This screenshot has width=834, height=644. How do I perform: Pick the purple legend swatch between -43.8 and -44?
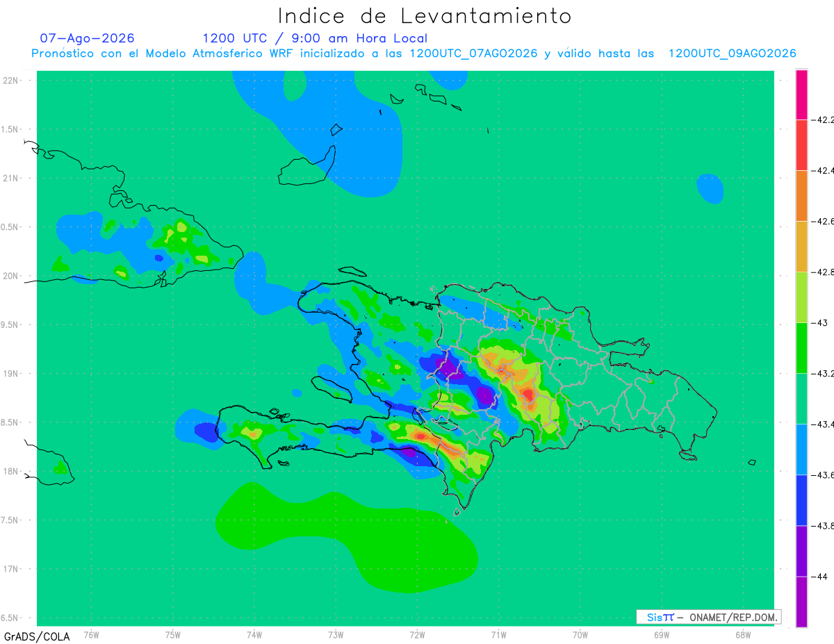pyautogui.click(x=801, y=551)
